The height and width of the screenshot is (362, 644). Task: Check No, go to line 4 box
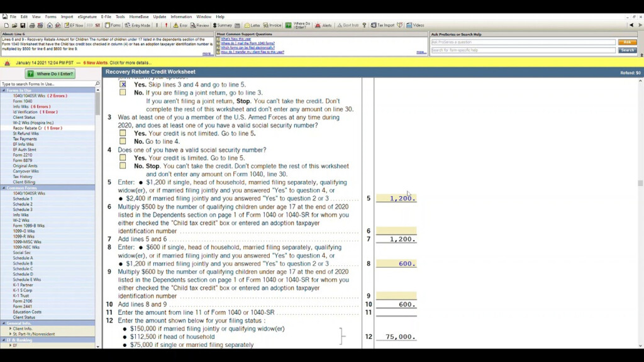click(x=123, y=141)
